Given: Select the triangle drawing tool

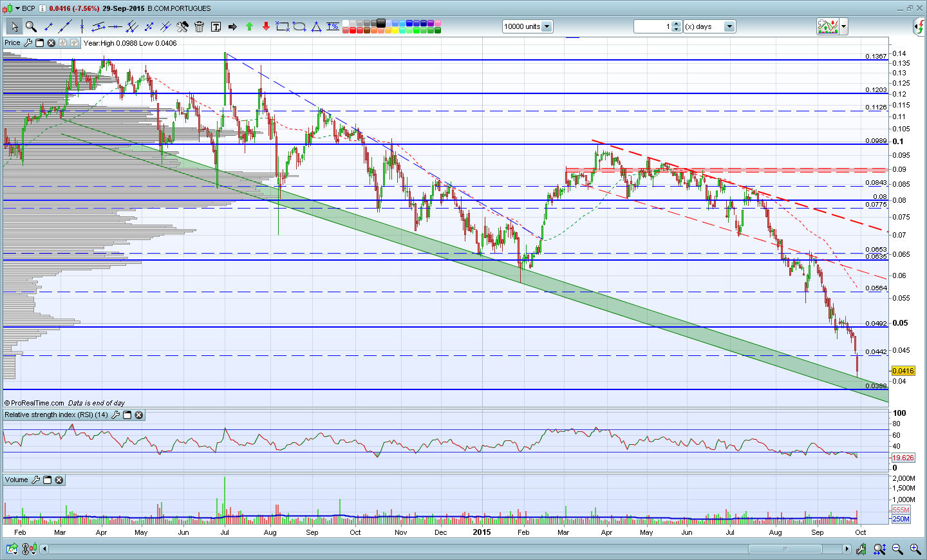Looking at the screenshot, I should (x=316, y=26).
